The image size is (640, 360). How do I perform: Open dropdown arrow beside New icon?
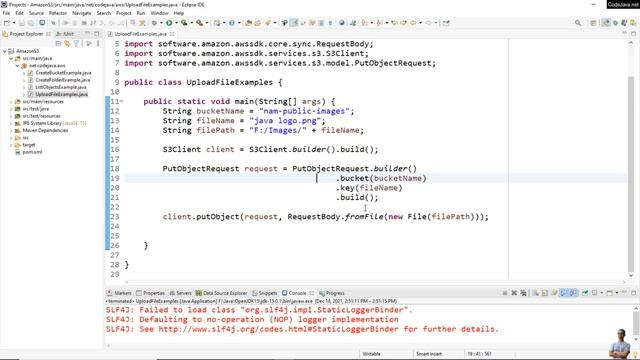(x=14, y=23)
